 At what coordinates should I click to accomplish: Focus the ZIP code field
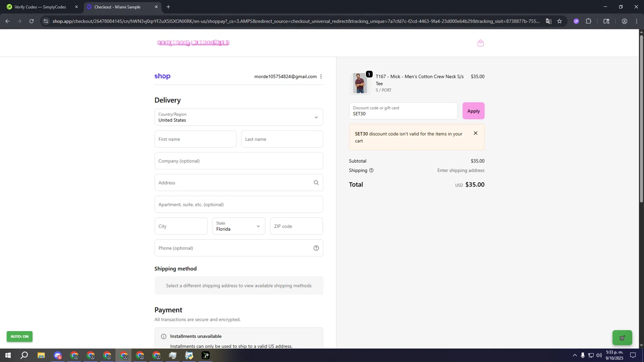click(x=296, y=226)
